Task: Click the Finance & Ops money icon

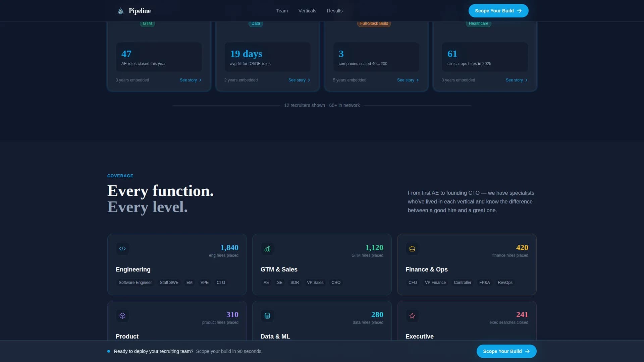Action: tap(412, 249)
